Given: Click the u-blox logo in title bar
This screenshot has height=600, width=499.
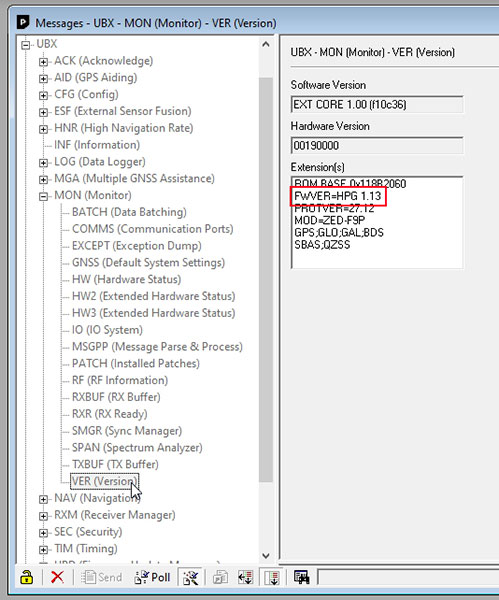Looking at the screenshot, I should click(x=23, y=23).
